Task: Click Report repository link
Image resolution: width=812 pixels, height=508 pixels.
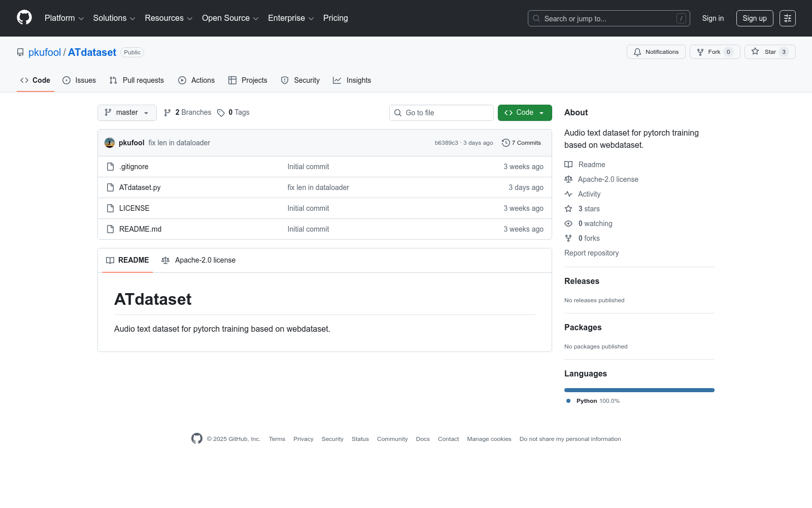Action: (x=591, y=253)
